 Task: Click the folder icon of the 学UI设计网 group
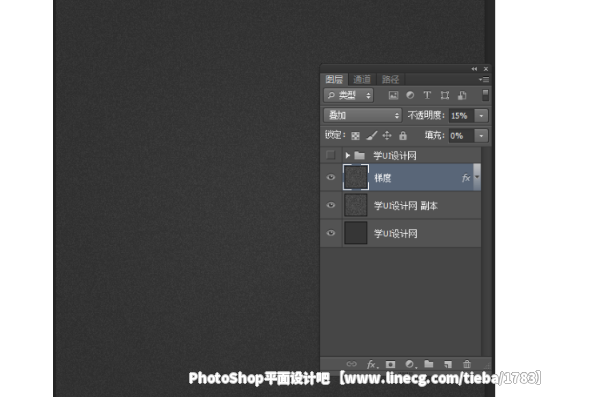(x=359, y=155)
